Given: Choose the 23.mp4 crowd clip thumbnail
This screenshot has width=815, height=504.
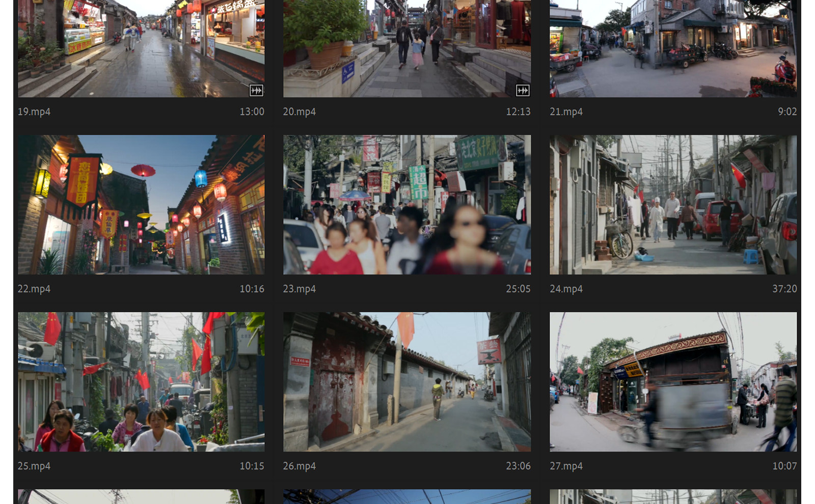Looking at the screenshot, I should click(407, 205).
